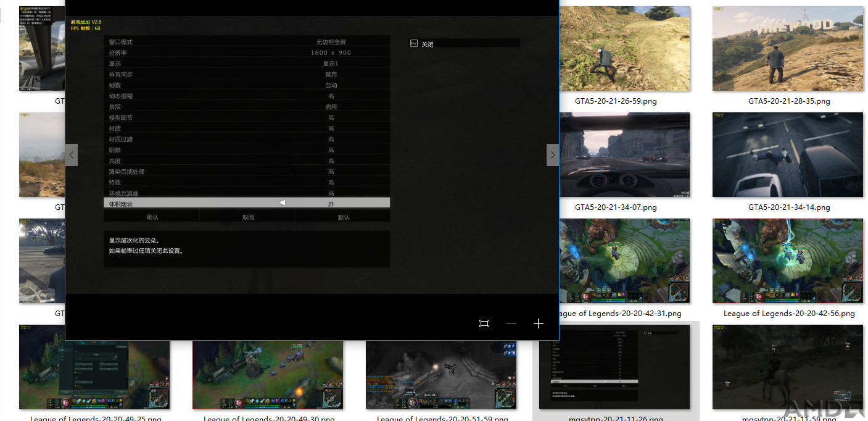Go to the previous image in viewer

coord(72,155)
